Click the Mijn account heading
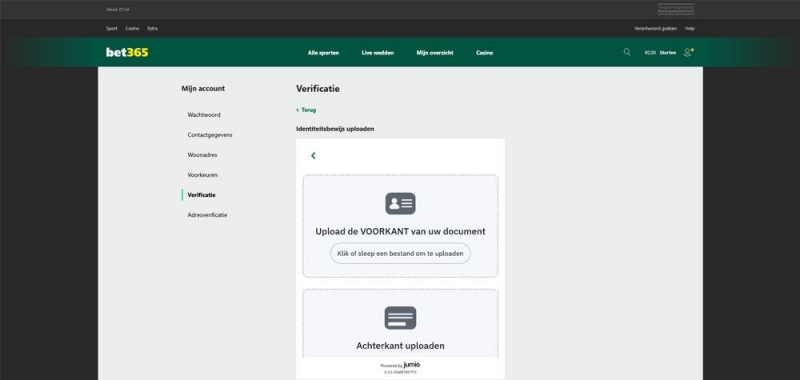Image resolution: width=800 pixels, height=380 pixels. click(x=203, y=88)
